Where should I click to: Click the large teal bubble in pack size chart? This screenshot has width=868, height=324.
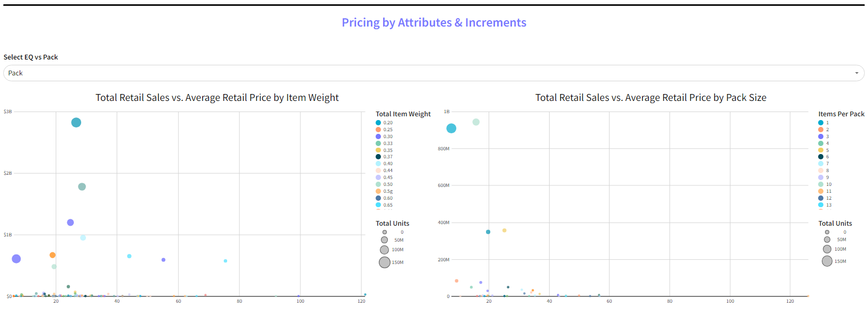click(x=452, y=129)
